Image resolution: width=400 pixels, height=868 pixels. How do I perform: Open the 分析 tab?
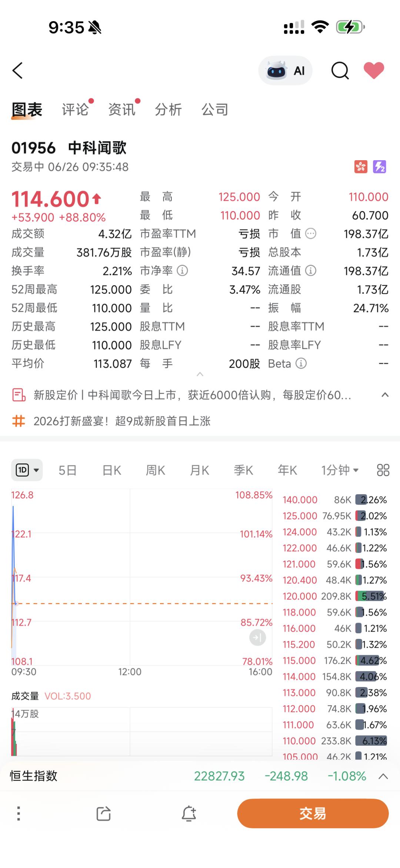168,110
